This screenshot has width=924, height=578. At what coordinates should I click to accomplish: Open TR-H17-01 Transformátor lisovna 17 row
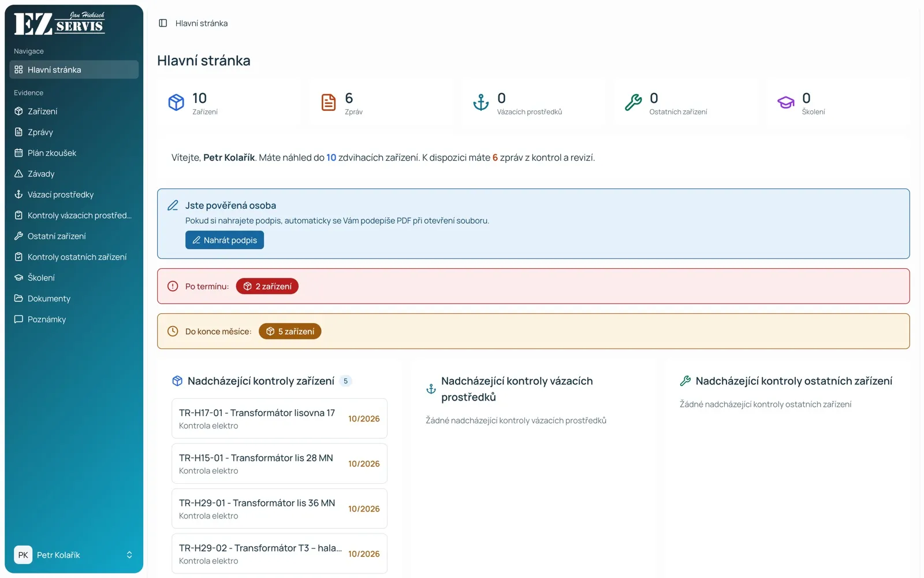click(280, 418)
